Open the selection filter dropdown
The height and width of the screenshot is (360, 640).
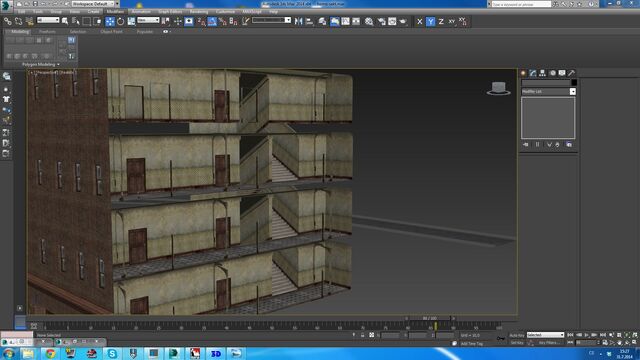click(48, 20)
